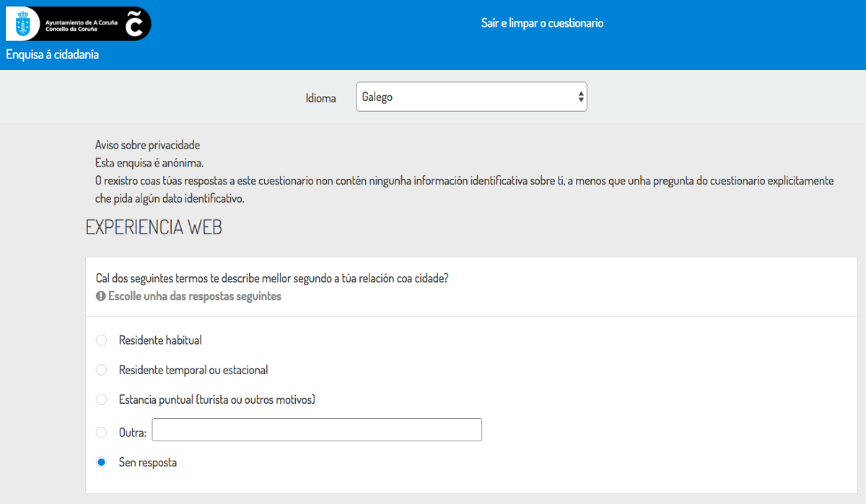Click 'Saír e limpar o cuestionario' link
Viewport: 866px width, 504px height.
pyautogui.click(x=542, y=23)
